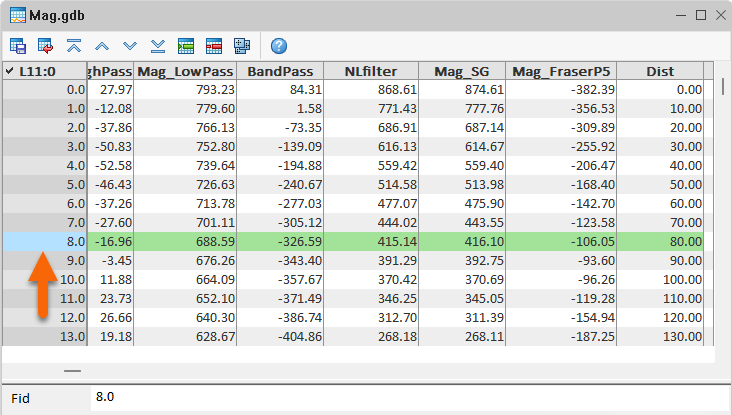732x415 pixels.
Task: Jump to last line arrow icon
Action: tap(158, 46)
